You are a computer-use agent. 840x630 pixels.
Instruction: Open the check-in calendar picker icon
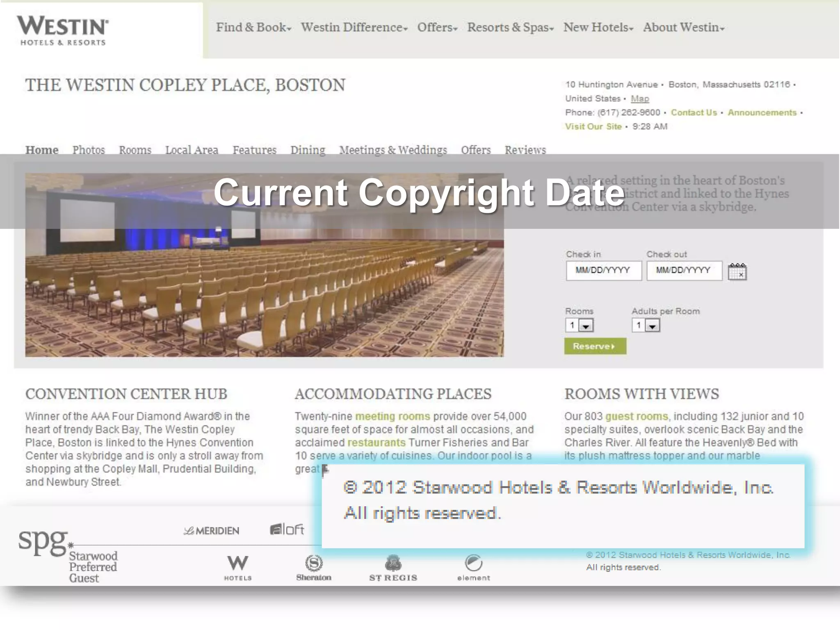(737, 272)
